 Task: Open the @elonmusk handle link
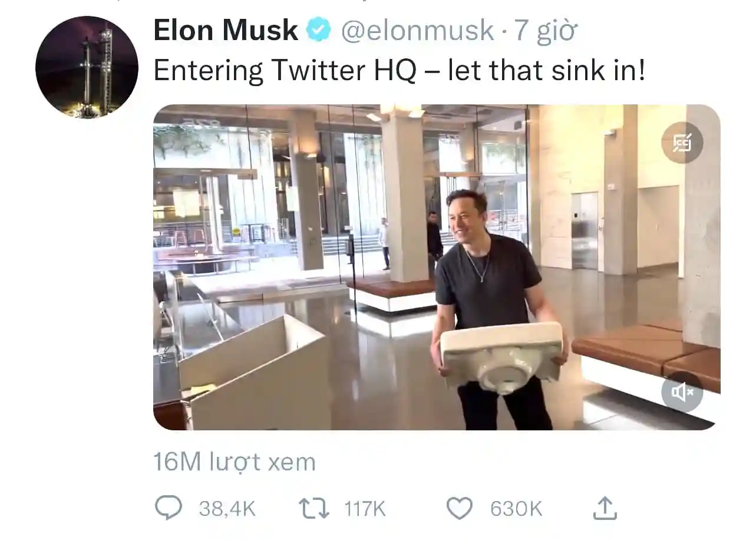[x=417, y=30]
